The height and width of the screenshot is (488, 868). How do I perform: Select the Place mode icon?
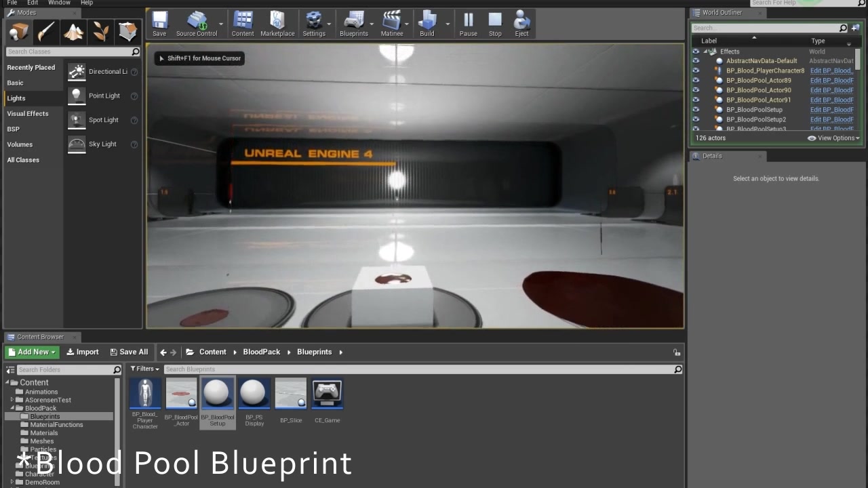pos(19,31)
